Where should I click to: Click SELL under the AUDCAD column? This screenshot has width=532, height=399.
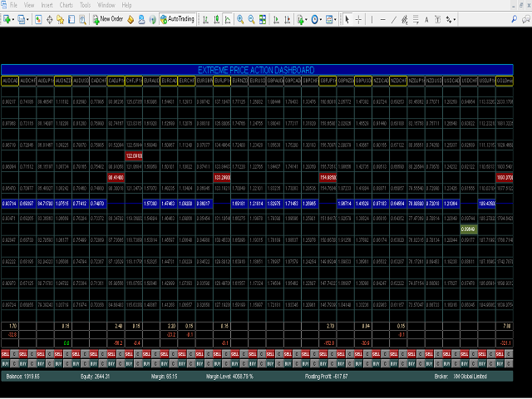(5, 354)
